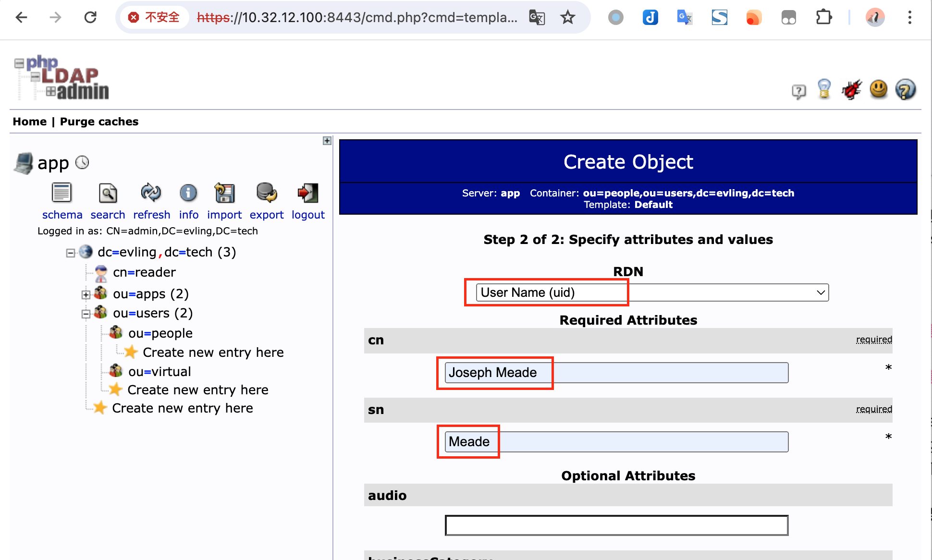Click the globe icon for dc=evling,dc=tech
Image resolution: width=932 pixels, height=560 pixels.
pyautogui.click(x=86, y=252)
